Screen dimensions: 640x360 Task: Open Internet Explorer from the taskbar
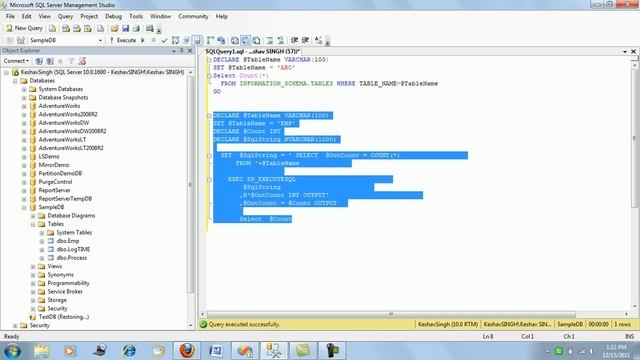pos(129,351)
